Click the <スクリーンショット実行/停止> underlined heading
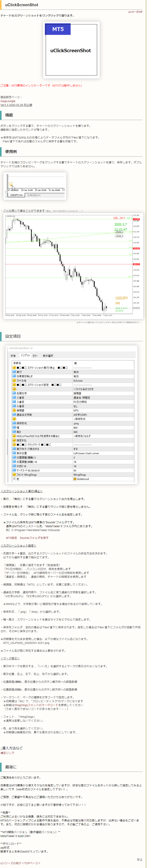The width and height of the screenshot is (147, 868). 22,491
